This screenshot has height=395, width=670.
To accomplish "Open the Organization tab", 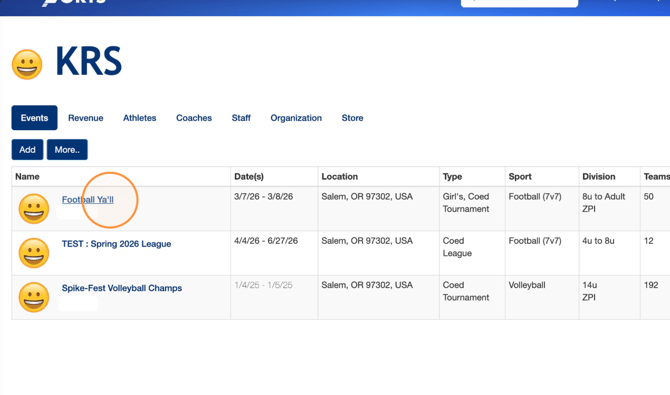I will tap(296, 118).
